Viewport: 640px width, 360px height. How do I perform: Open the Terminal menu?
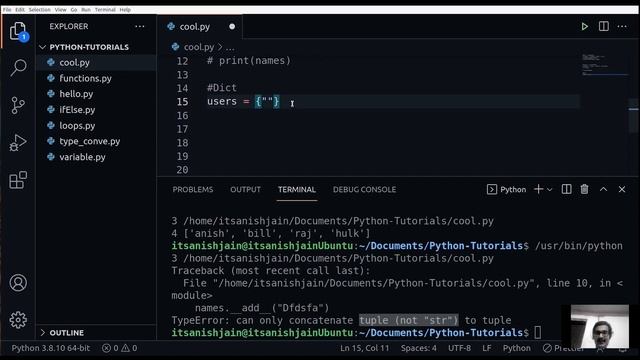pos(105,9)
